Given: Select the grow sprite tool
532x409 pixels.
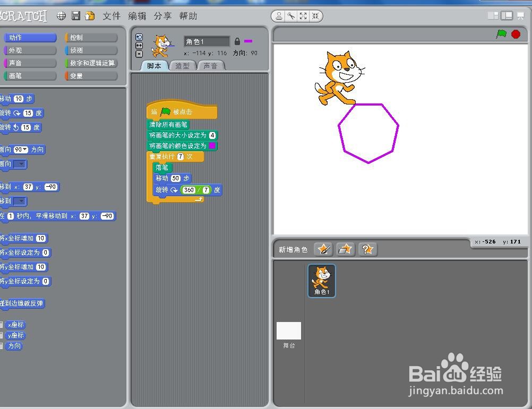Looking at the screenshot, I should click(x=303, y=16).
